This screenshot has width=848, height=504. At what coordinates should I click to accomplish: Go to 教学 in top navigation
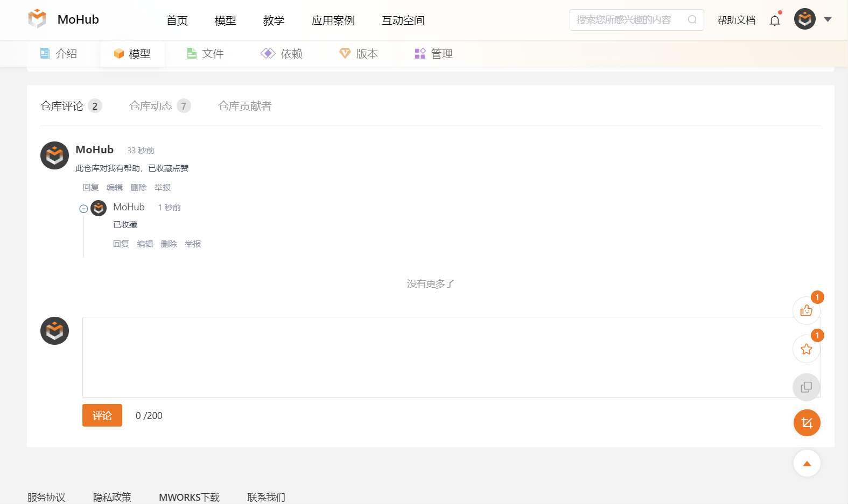274,20
